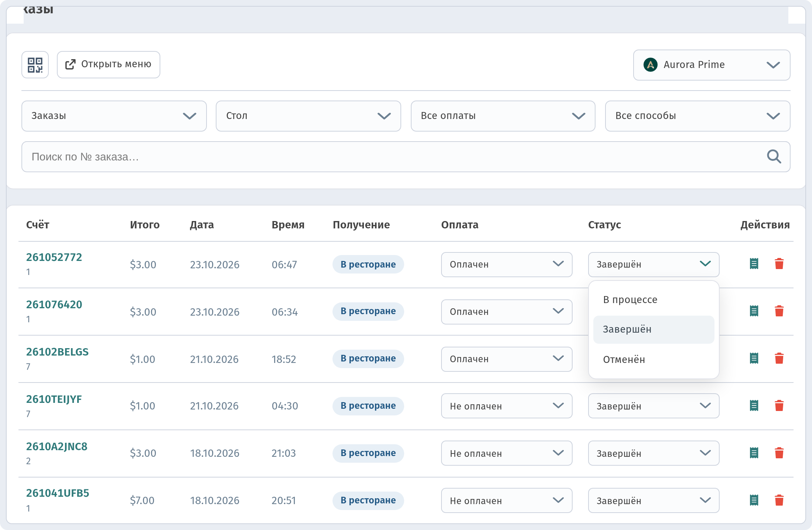Delete order 261052772 with trash icon
This screenshot has height=530, width=812.
(x=779, y=264)
